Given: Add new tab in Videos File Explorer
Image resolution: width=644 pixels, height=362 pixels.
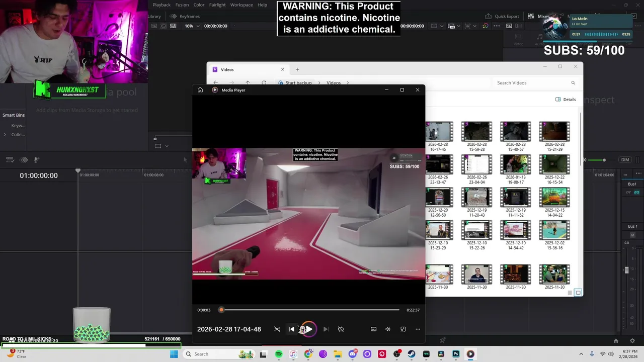Looking at the screenshot, I should click(297, 69).
